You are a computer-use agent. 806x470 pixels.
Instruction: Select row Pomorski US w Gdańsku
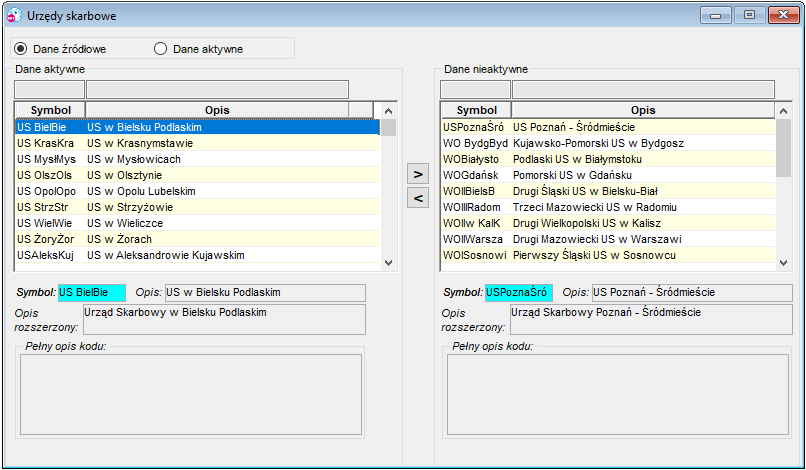609,175
